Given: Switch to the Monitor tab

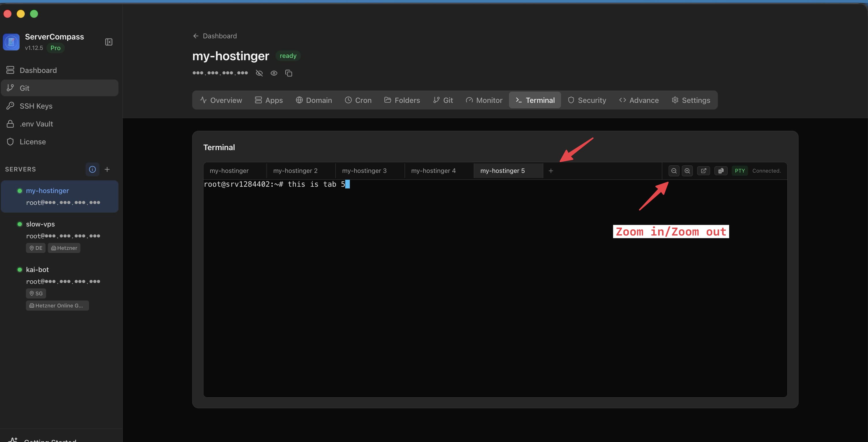Looking at the screenshot, I should coord(484,100).
